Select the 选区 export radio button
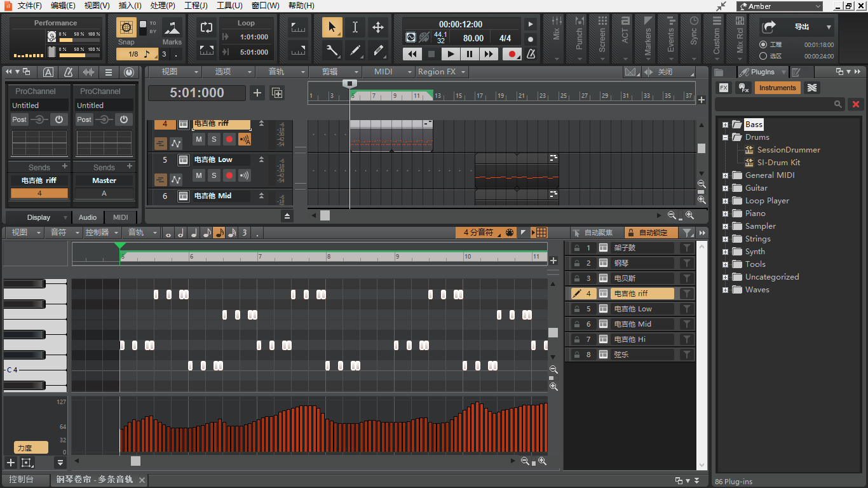The image size is (868, 488). coord(763,56)
